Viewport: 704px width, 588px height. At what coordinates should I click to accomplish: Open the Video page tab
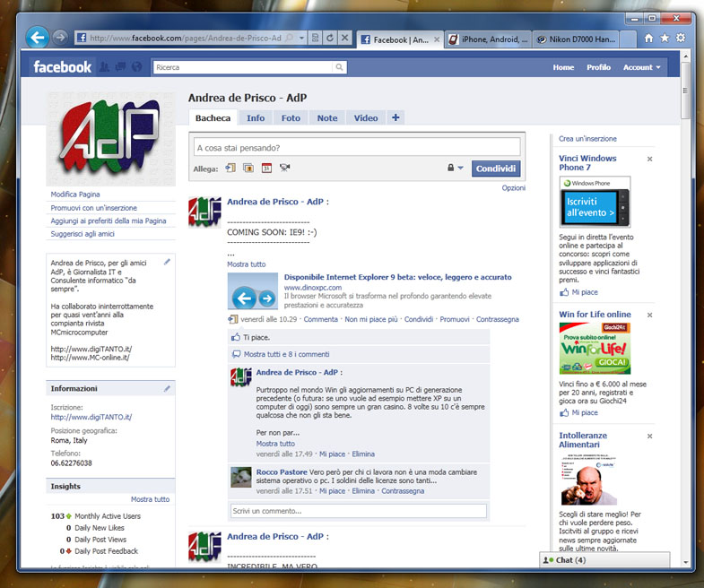366,118
